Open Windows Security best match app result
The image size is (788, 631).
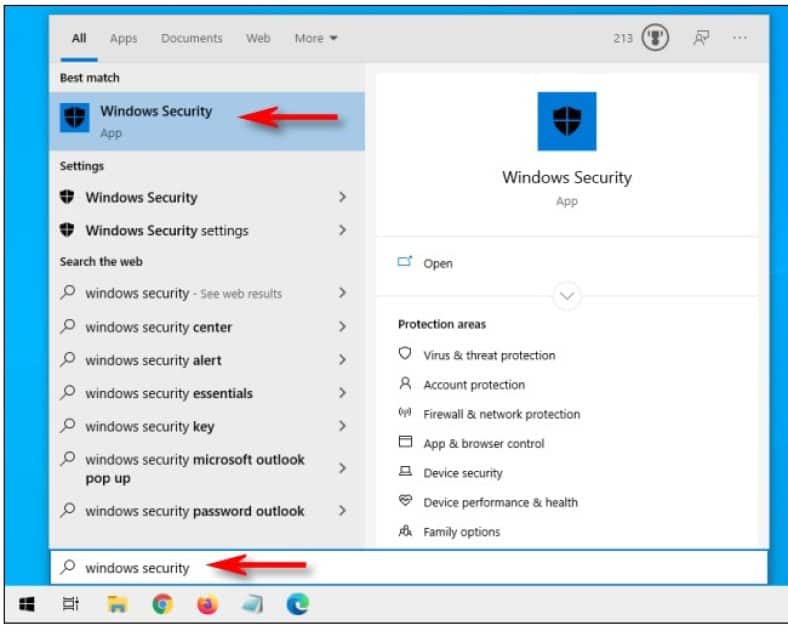[x=207, y=121]
